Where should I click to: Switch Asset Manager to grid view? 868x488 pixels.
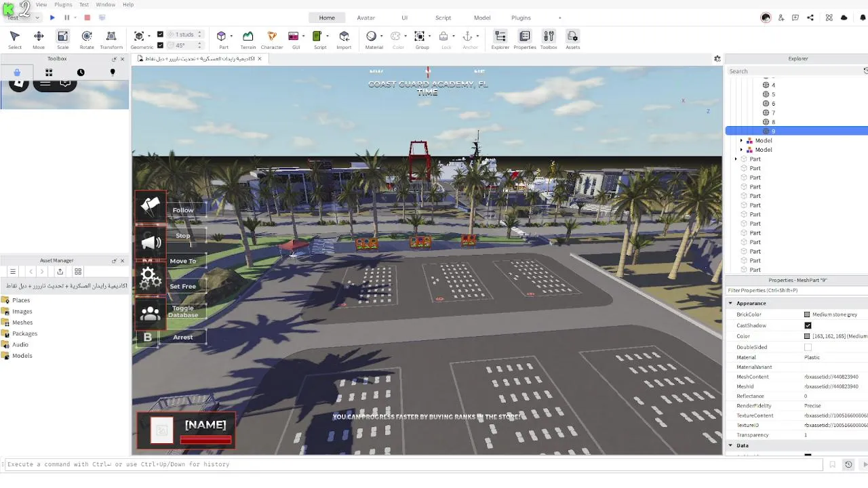click(78, 272)
